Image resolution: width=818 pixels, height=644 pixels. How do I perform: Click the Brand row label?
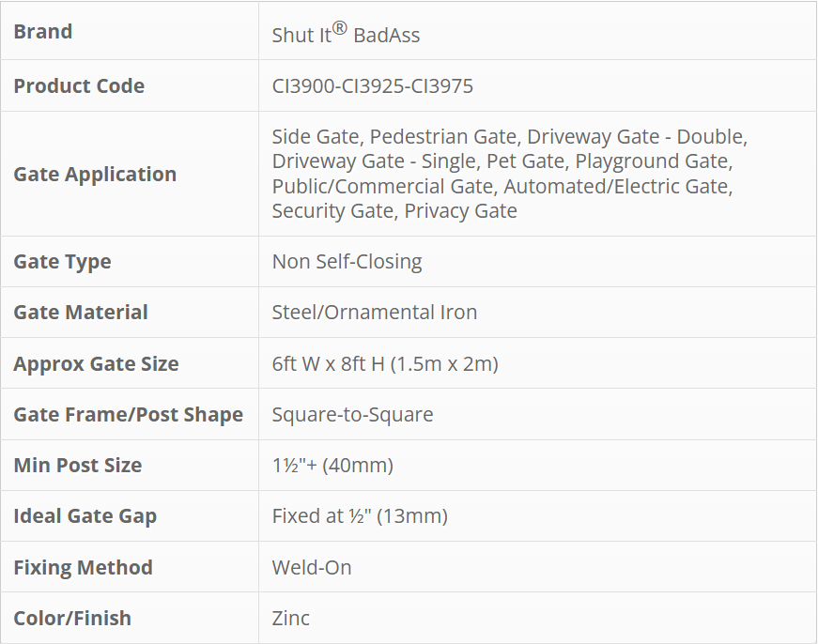[43, 32]
